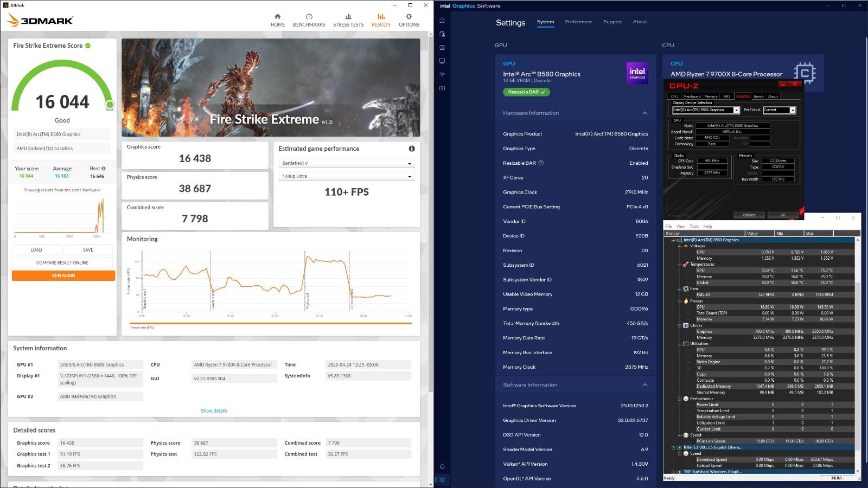Click the Show details link
This screenshot has height=488, width=868.
point(214,411)
